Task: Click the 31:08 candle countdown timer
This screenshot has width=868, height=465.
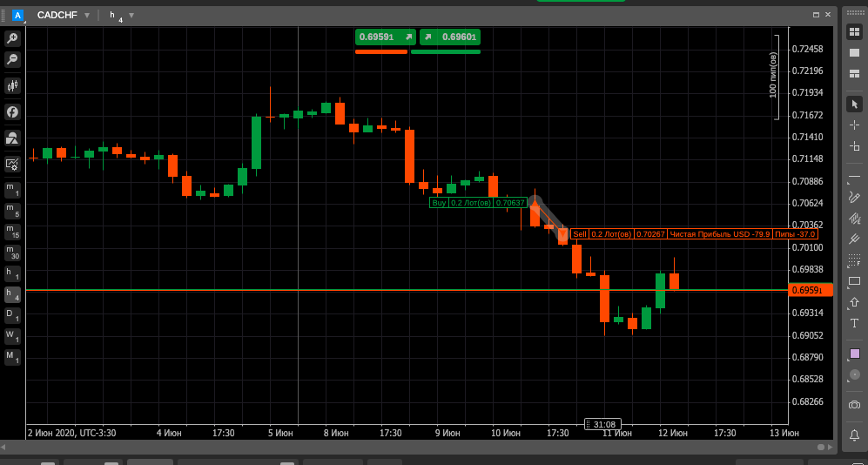Action: (604, 425)
